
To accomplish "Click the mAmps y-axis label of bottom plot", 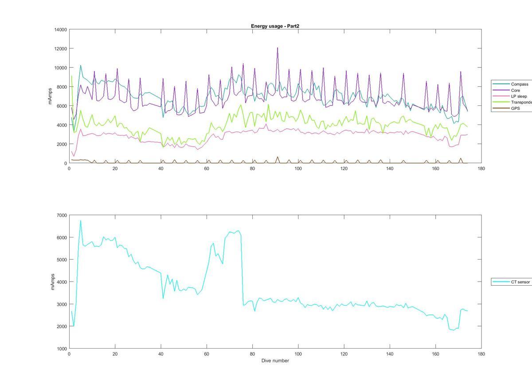I will pos(53,282).
